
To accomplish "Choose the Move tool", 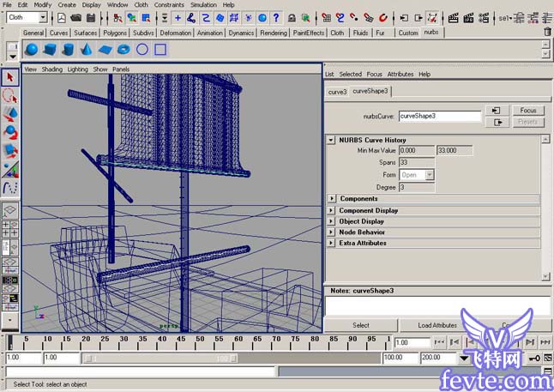I will (10, 114).
